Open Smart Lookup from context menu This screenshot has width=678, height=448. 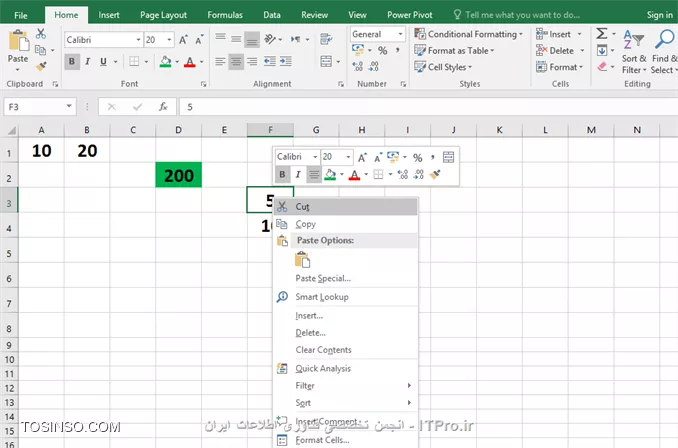click(346, 297)
